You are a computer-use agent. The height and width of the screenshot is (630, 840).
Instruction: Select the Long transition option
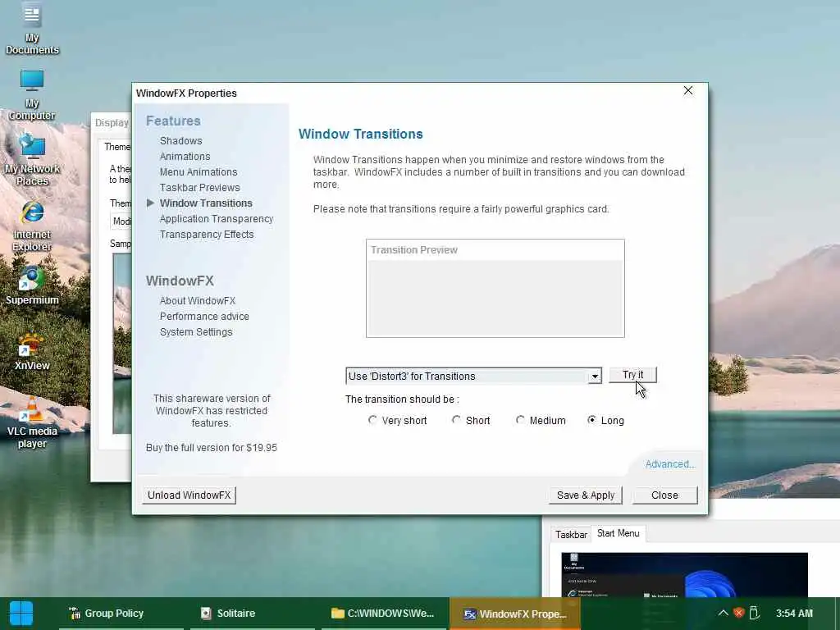point(606,421)
